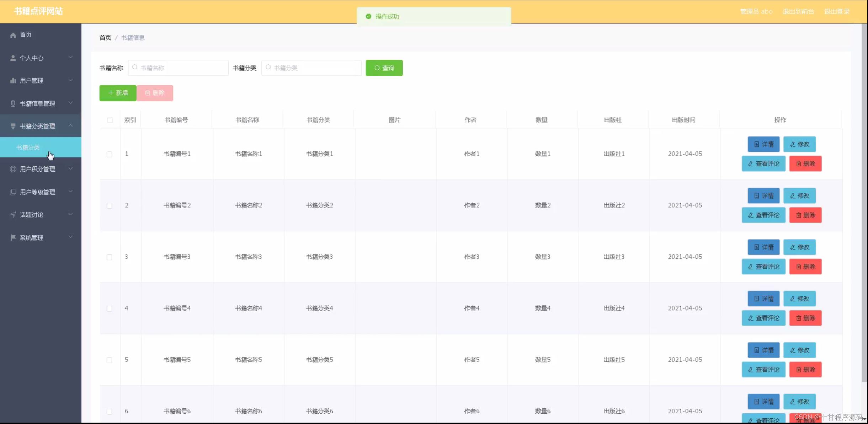Click the 退出登录 link in header

pyautogui.click(x=837, y=11)
